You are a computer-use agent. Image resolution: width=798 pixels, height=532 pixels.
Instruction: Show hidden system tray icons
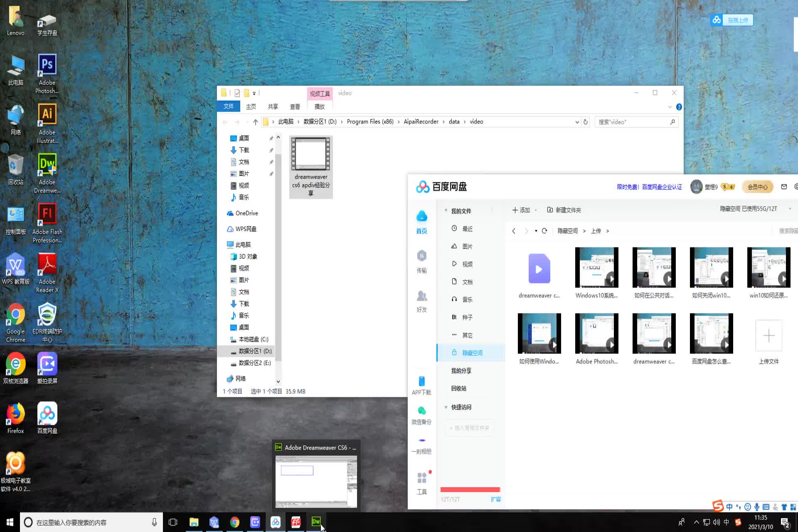tap(696, 522)
